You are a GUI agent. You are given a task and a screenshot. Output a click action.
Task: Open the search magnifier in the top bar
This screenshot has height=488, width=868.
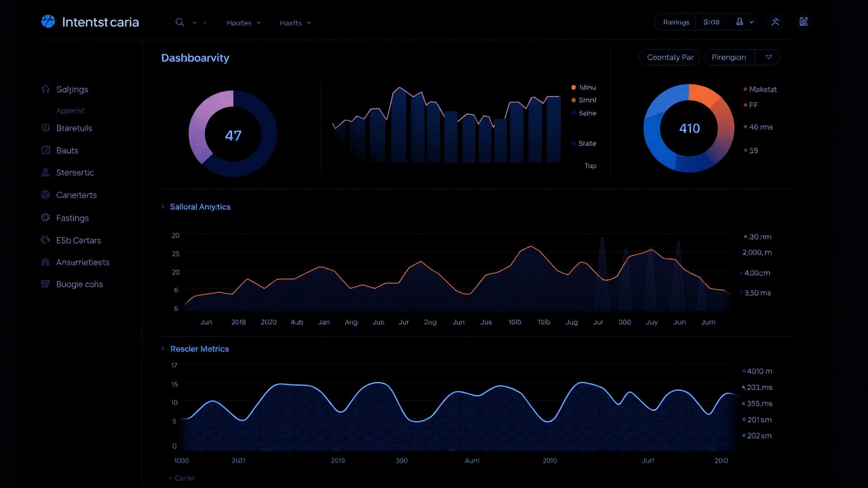coord(179,22)
